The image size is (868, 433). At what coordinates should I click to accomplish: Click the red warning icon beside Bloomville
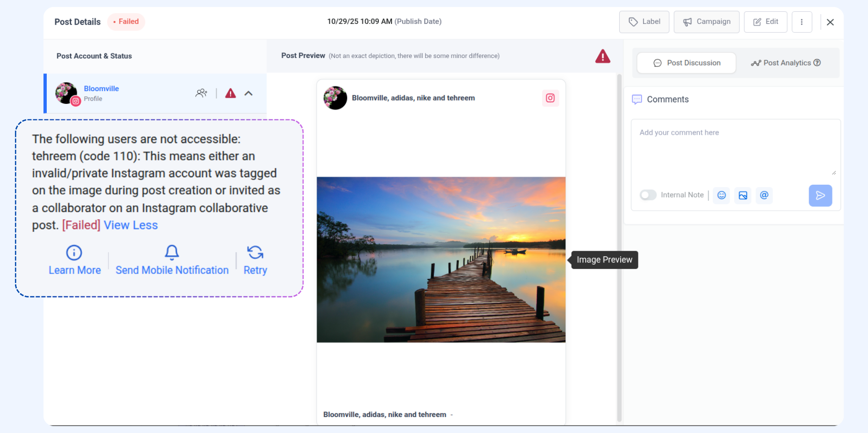tap(231, 93)
